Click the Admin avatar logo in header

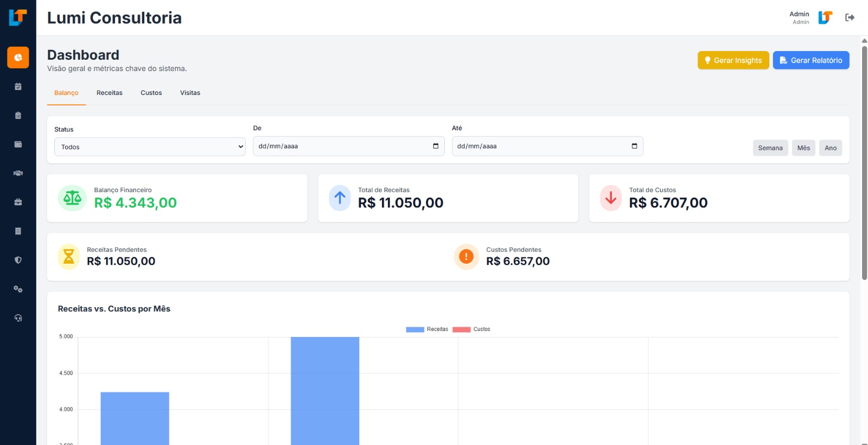coord(825,17)
